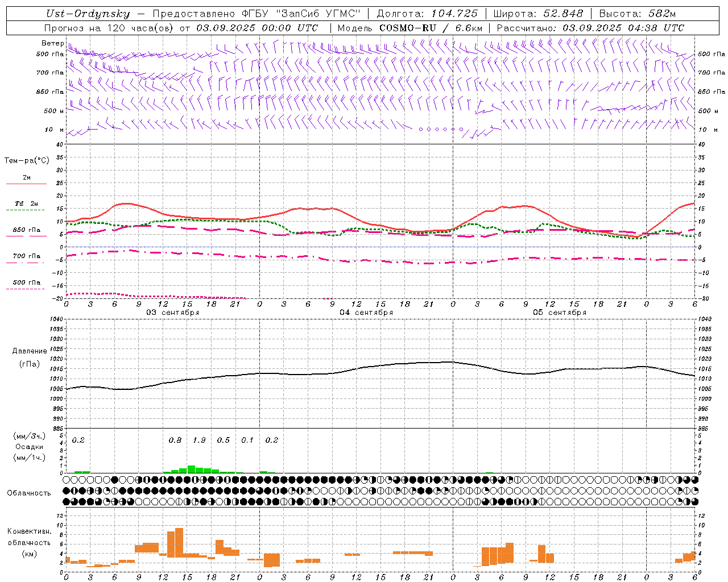Click the 'Конвективн.' convective cloud label
This screenshot has height=582, width=728.
(29, 531)
